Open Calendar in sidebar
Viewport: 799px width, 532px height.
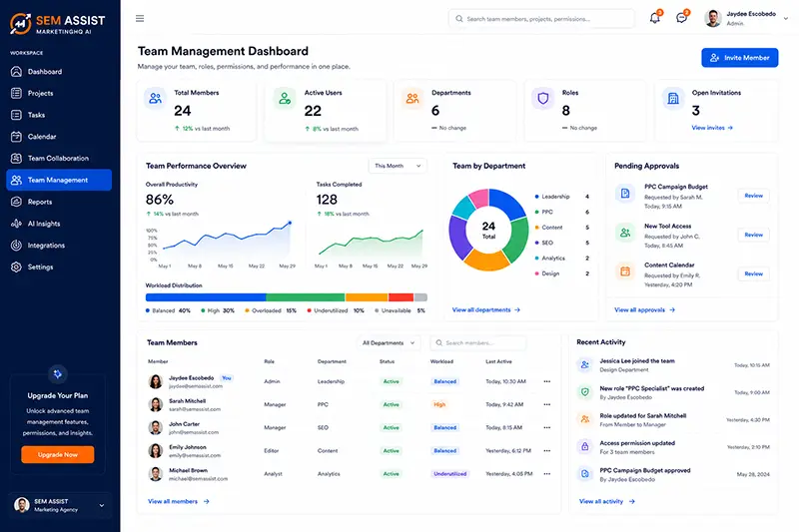point(59,137)
